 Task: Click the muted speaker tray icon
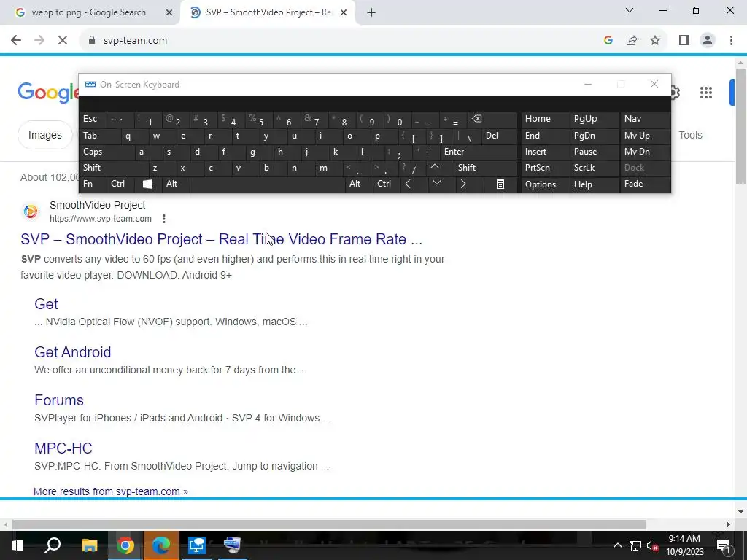[653, 545]
